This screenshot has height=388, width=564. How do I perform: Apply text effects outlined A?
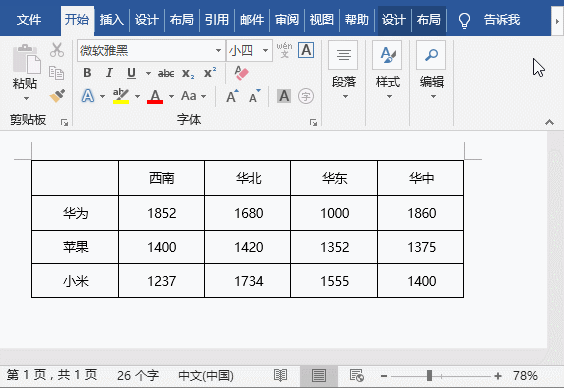(x=88, y=96)
